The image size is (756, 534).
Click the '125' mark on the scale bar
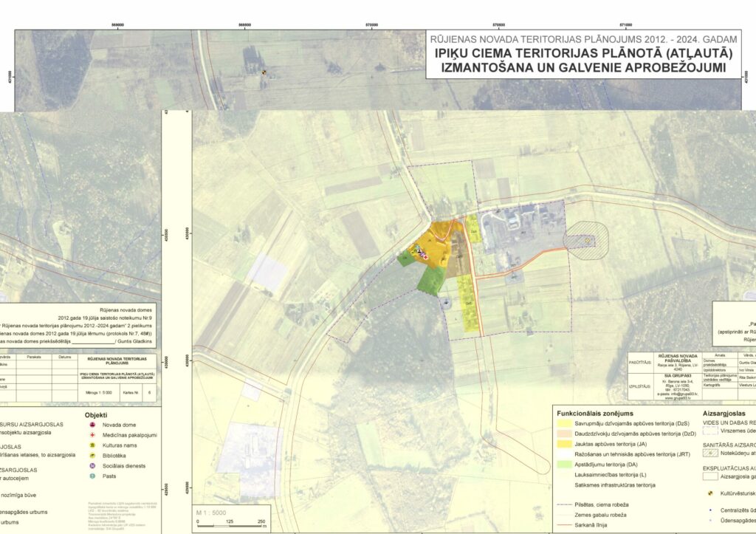click(x=230, y=521)
